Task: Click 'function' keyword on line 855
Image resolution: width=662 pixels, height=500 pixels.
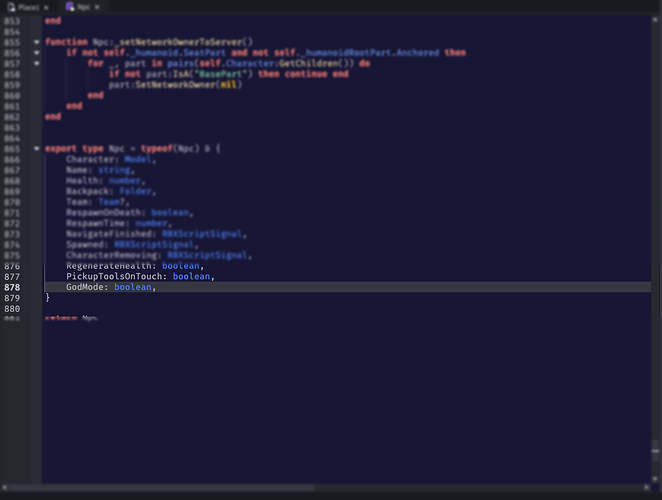Action: pyautogui.click(x=66, y=42)
